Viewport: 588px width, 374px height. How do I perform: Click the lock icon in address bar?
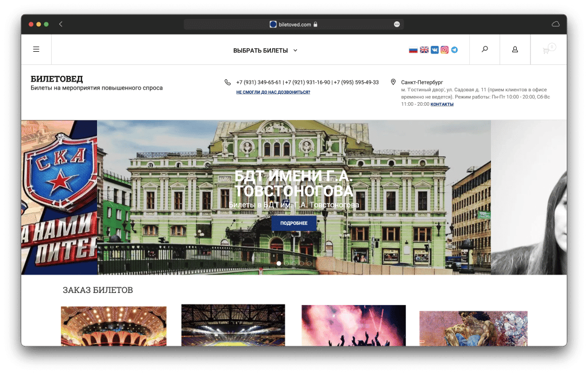click(x=315, y=24)
